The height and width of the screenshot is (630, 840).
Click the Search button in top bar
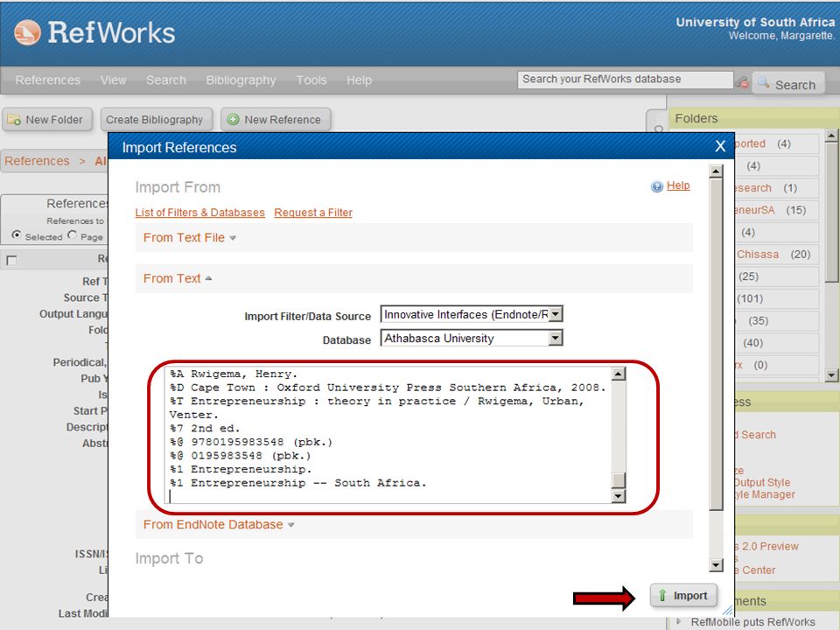[788, 84]
